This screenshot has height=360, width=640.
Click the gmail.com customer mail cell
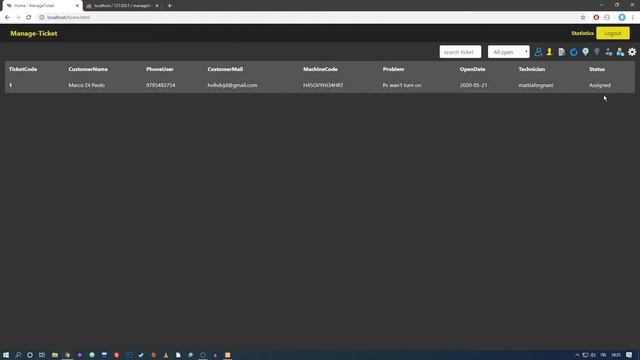[x=232, y=85]
